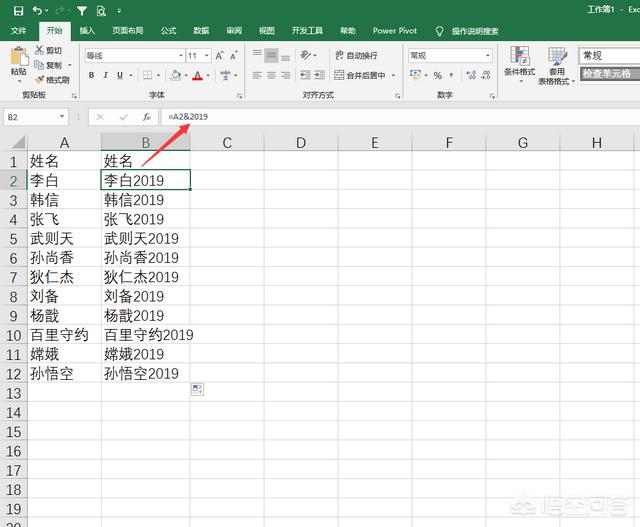Screen dimensions: 640x527
Task: Click the accounting currency format icon
Action: (x=416, y=75)
